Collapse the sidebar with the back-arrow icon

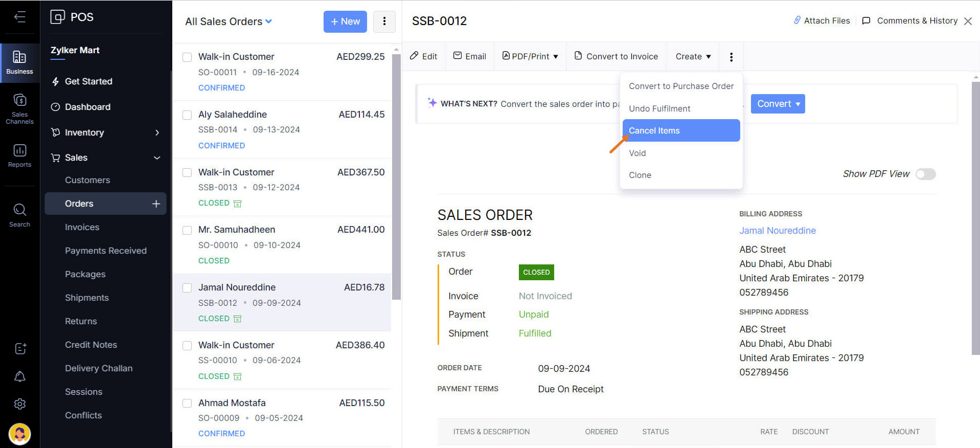tap(19, 17)
